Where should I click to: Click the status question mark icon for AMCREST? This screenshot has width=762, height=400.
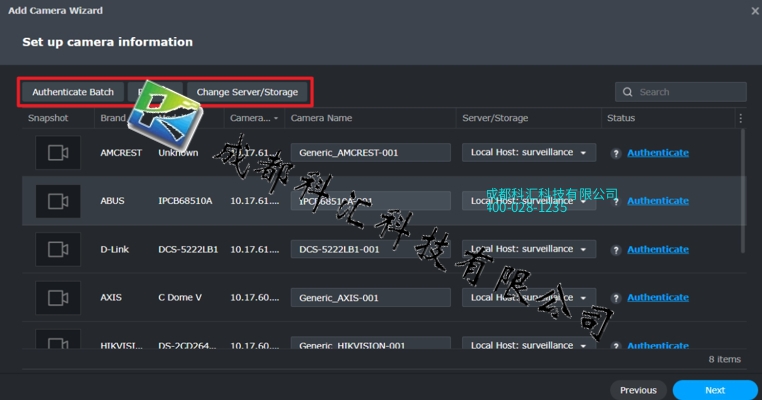click(x=616, y=154)
